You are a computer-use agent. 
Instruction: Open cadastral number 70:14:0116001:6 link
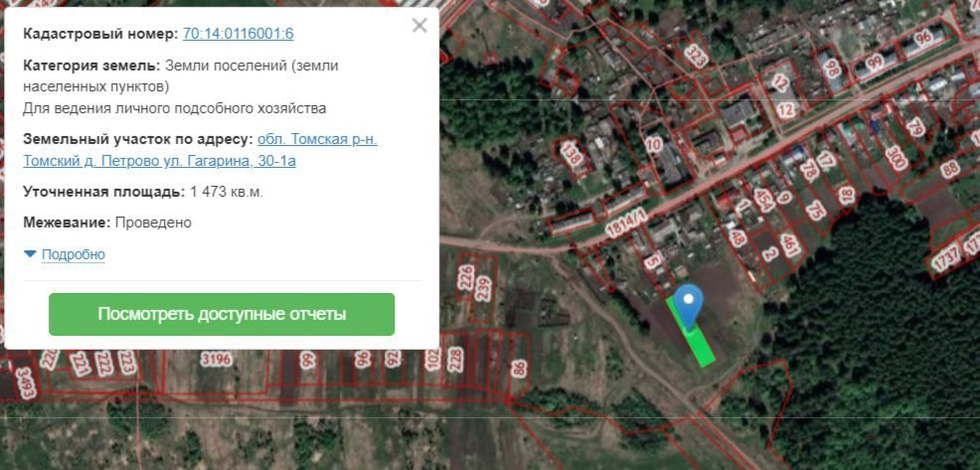(x=239, y=34)
